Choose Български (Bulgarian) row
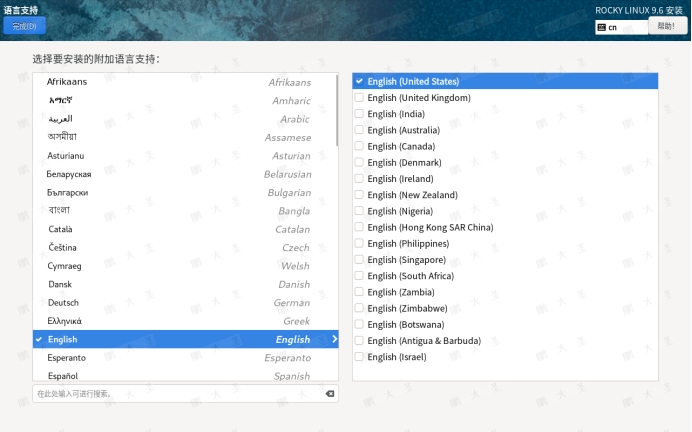Image resolution: width=692 pixels, height=432 pixels. 184,192
